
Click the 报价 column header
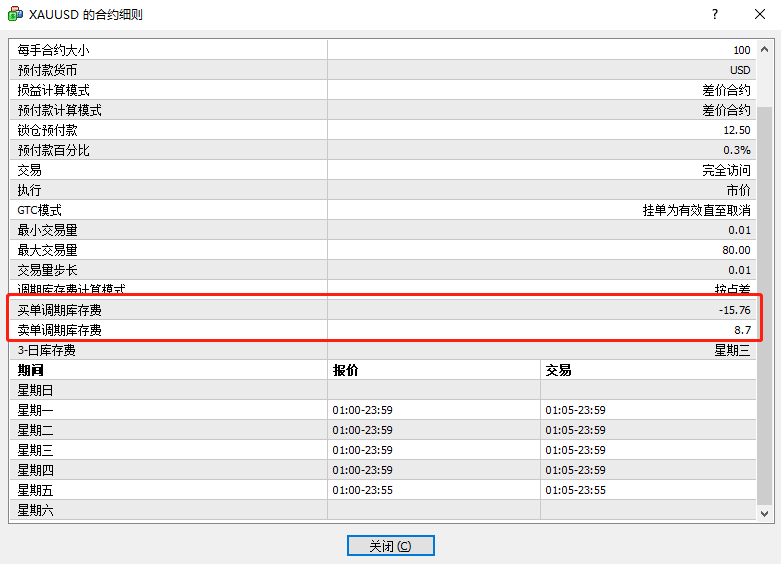tap(345, 370)
